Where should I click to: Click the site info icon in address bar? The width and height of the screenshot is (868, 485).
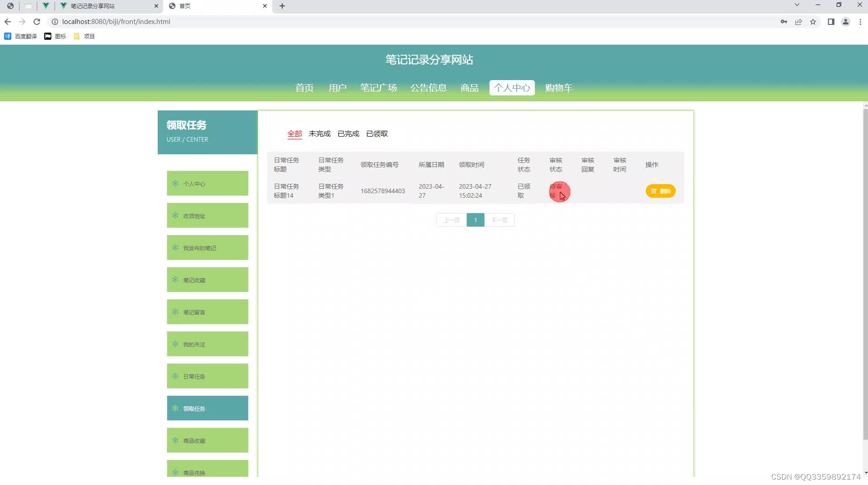55,22
